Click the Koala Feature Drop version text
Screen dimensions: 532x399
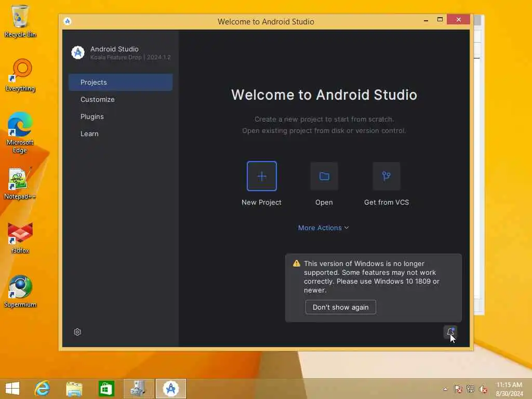130,57
